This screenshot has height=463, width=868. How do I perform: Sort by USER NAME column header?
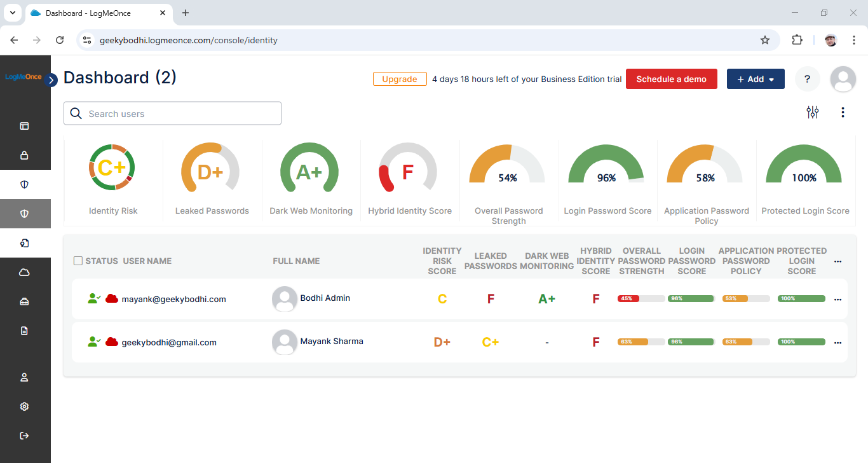147,261
